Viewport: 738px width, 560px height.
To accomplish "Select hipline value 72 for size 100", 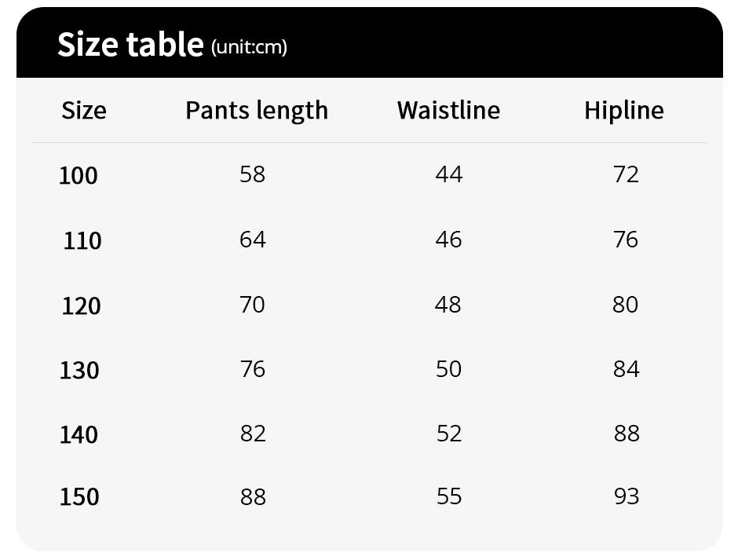I will tap(626, 174).
